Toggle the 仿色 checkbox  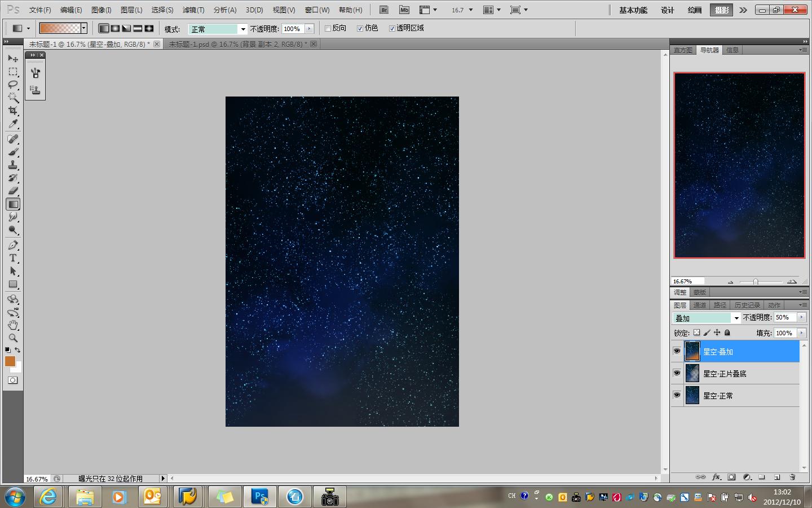pyautogui.click(x=360, y=28)
